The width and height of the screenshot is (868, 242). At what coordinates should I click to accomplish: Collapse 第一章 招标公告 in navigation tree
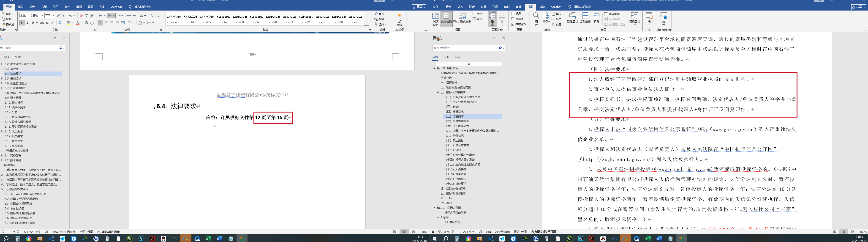click(x=434, y=68)
